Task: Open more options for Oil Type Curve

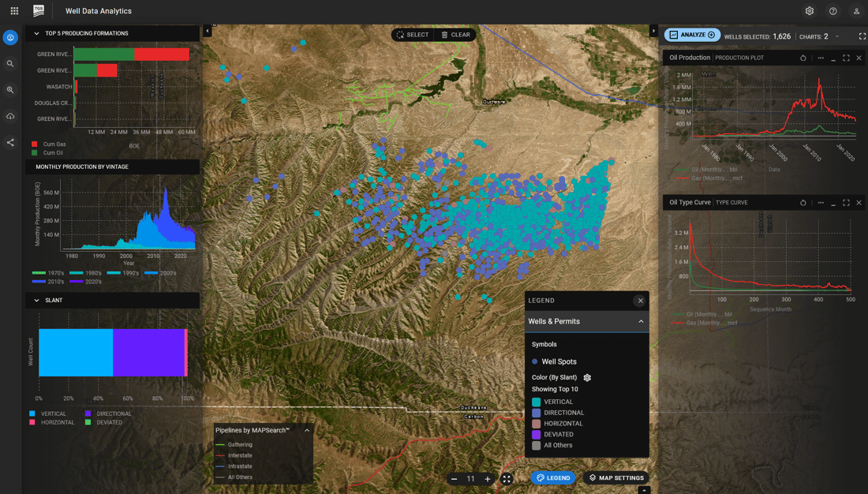Action: [821, 203]
